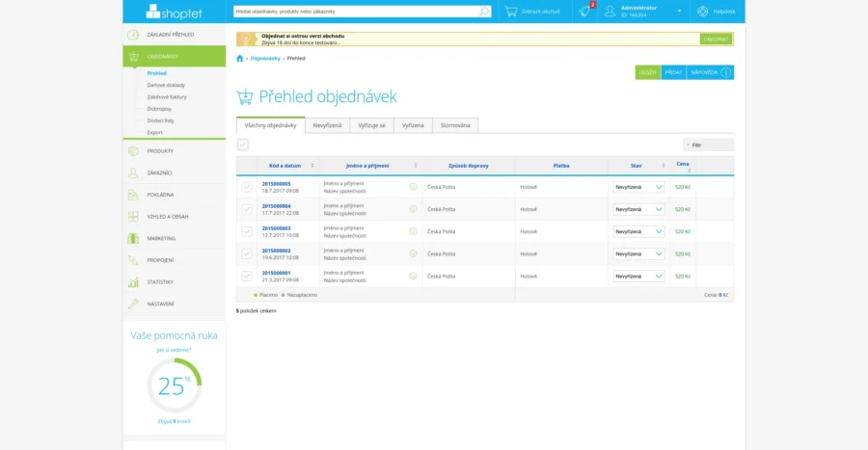Toggle the select-all orders checkbox
868x450 pixels.
[x=242, y=145]
